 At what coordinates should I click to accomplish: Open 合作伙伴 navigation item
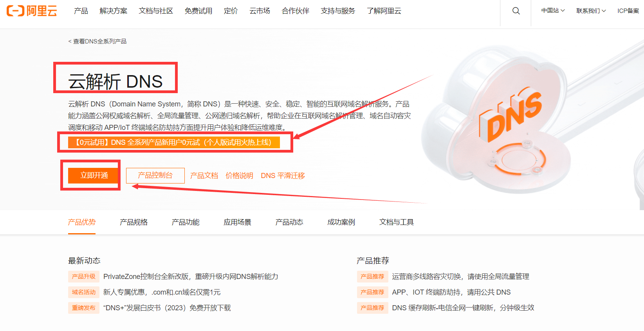click(x=296, y=11)
